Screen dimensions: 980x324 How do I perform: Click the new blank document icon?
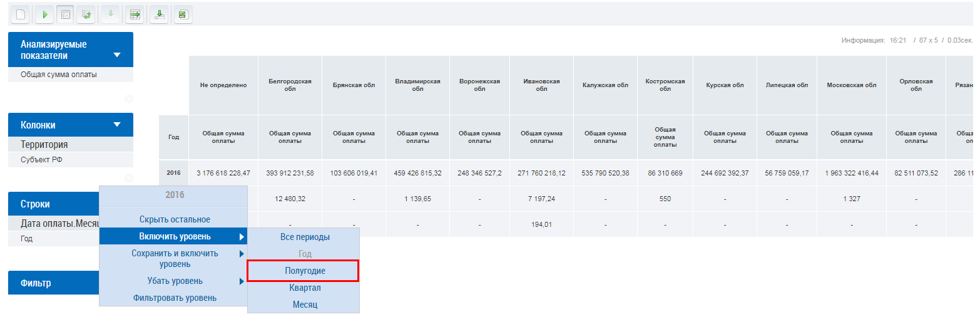pos(21,14)
